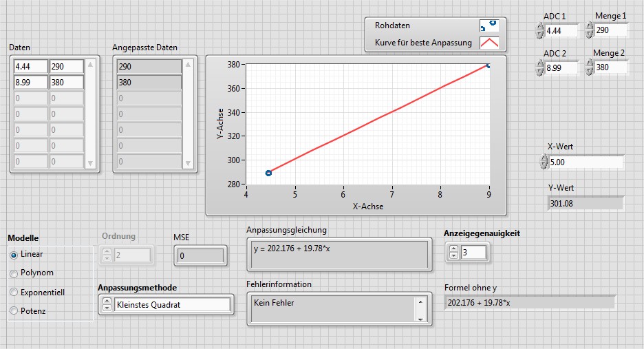Click the Kurve für beste Anpassung legend icon
This screenshot has height=349, width=644.
pyautogui.click(x=489, y=43)
